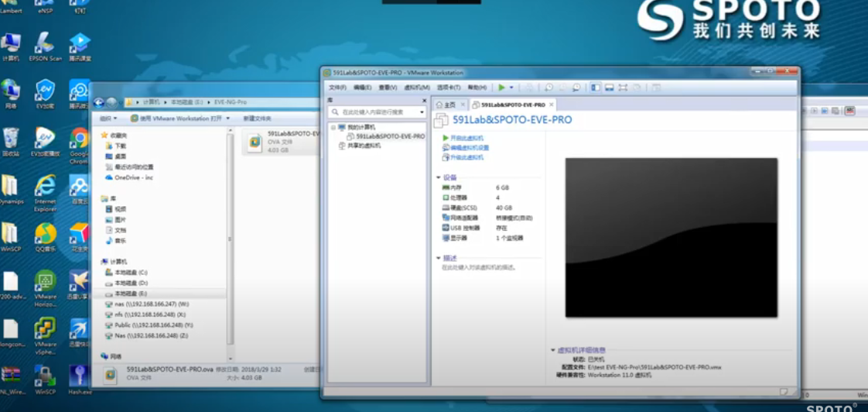This screenshot has width=868, height=412.
Task: Open OneDrive - inc in Explorer sidebar
Action: pyautogui.click(x=129, y=177)
